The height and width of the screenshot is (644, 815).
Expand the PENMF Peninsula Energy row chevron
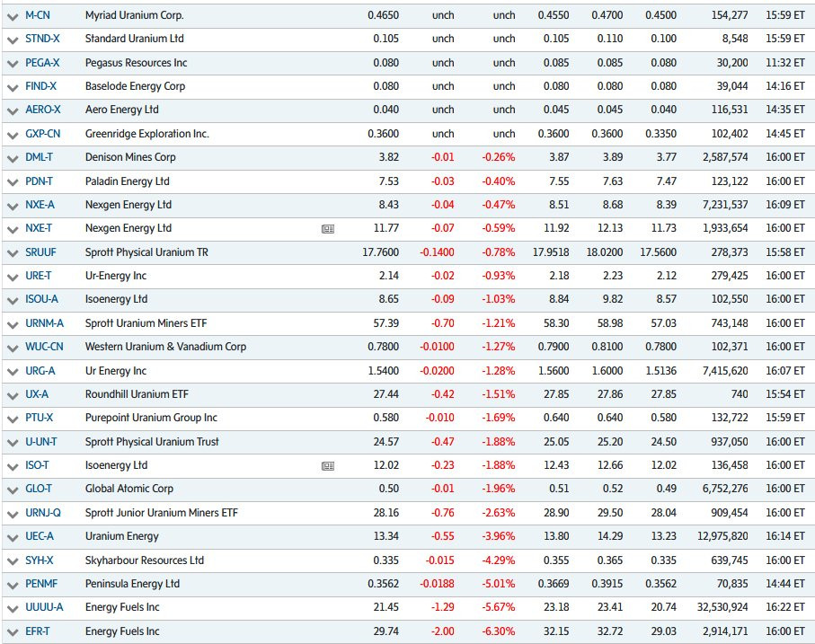tap(13, 586)
